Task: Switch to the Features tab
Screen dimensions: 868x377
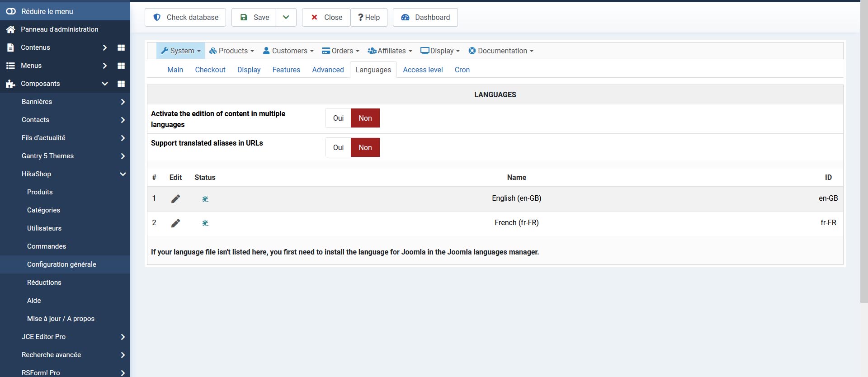Action: point(286,70)
